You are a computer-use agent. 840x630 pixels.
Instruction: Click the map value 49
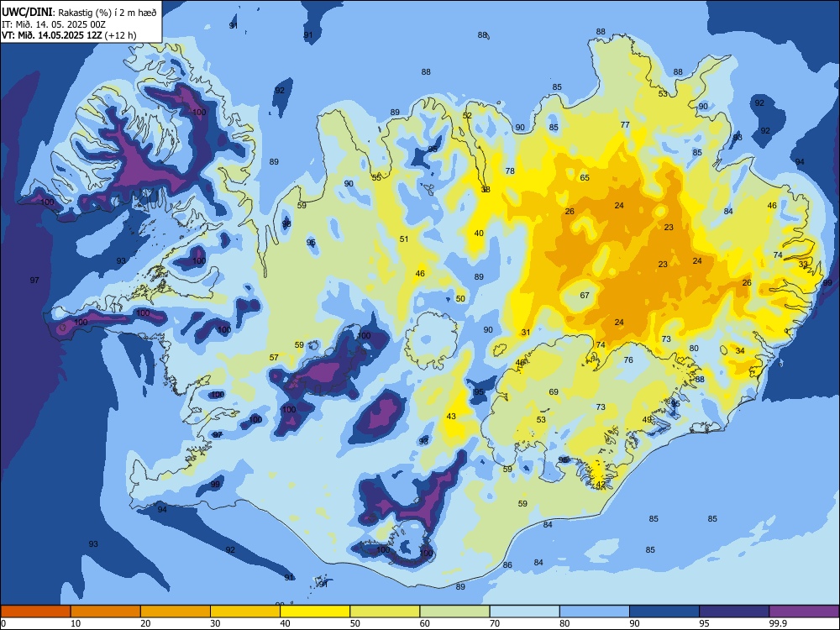coord(647,420)
